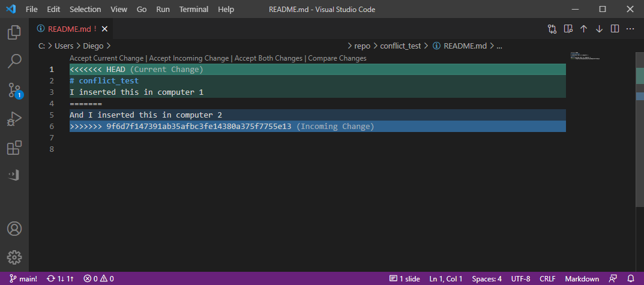Open the Accounts icon in activity bar
This screenshot has height=285, width=644.
tap(14, 229)
